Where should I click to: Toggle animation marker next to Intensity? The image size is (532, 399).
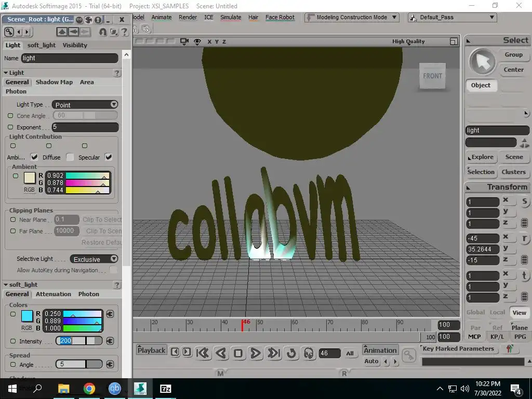tap(13, 341)
